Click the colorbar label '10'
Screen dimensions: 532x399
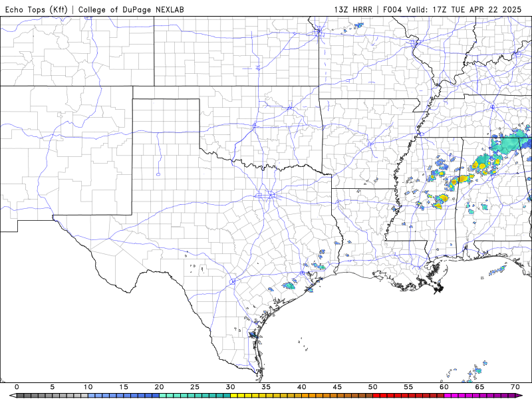coord(88,387)
